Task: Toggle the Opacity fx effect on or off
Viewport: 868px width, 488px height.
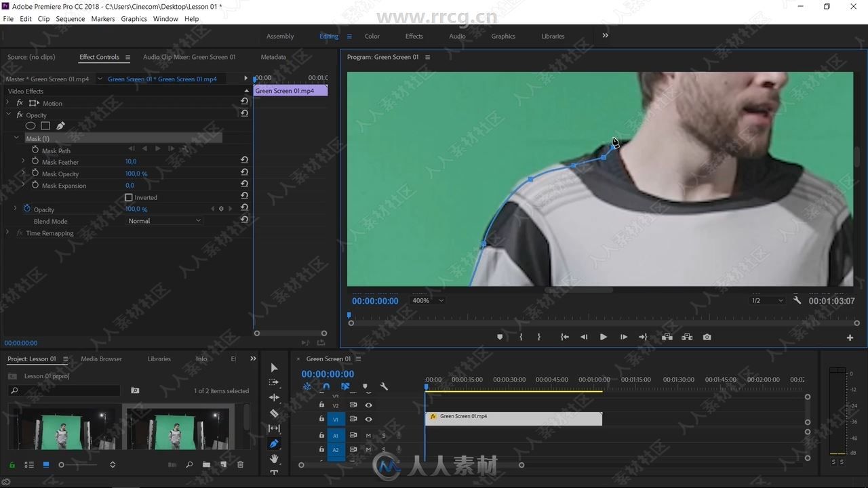Action: tap(20, 115)
